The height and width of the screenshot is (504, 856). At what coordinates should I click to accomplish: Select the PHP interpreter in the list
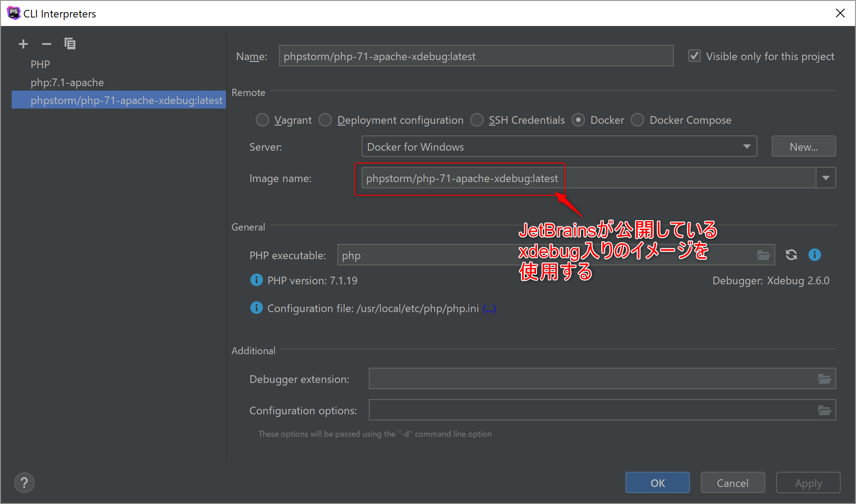coord(40,65)
